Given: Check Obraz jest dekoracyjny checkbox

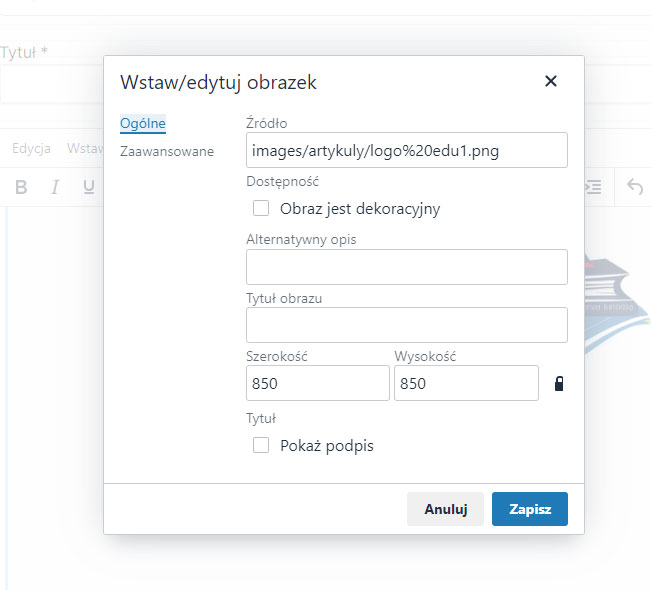Looking at the screenshot, I should click(x=261, y=208).
